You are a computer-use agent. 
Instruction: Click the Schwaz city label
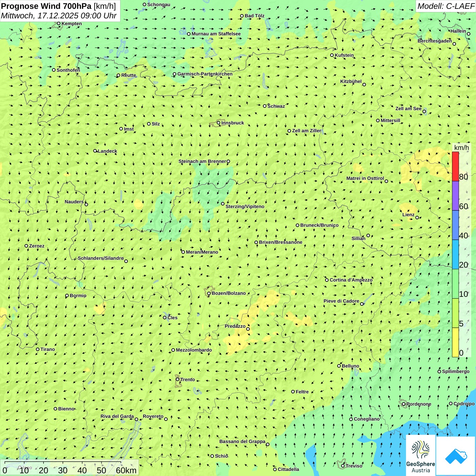pyautogui.click(x=276, y=106)
